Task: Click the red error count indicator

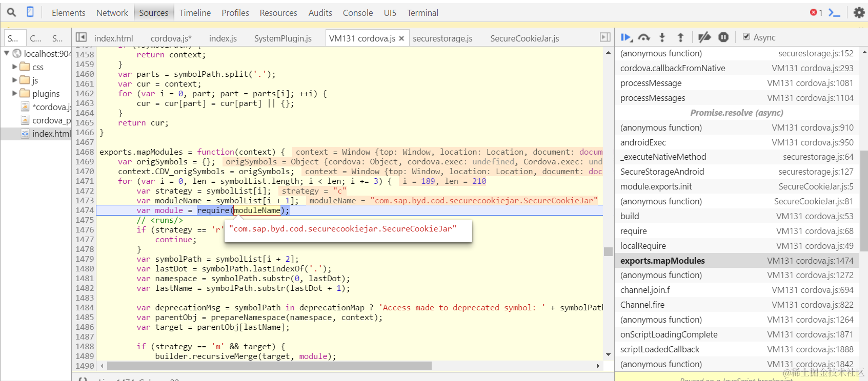Action: point(816,12)
